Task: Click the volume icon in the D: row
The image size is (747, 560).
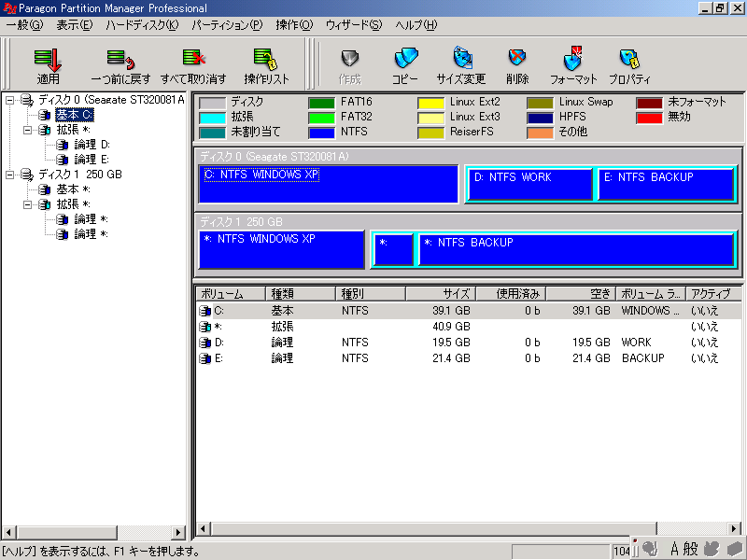Action: [204, 343]
